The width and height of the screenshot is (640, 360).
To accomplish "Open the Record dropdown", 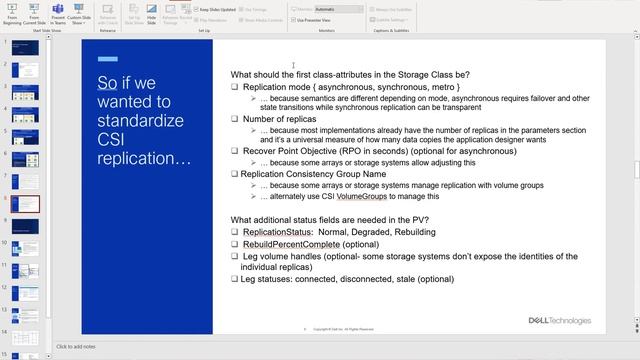I will click(x=186, y=14).
